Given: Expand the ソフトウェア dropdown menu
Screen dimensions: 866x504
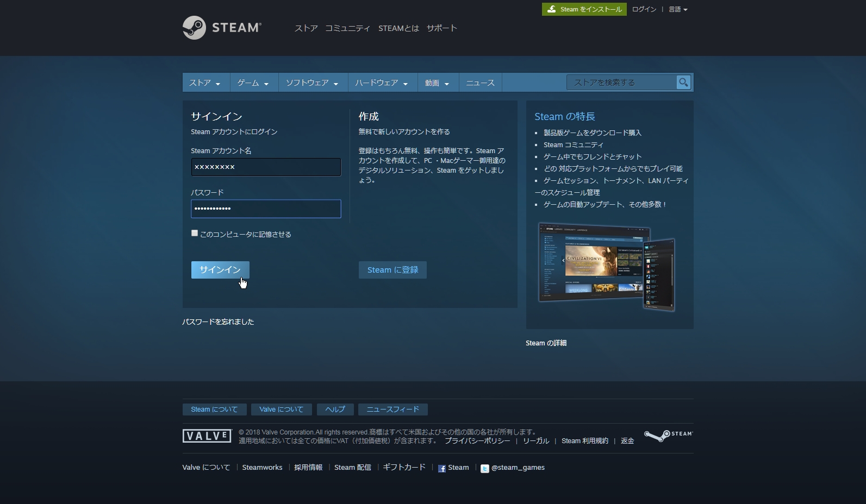Looking at the screenshot, I should tap(313, 83).
